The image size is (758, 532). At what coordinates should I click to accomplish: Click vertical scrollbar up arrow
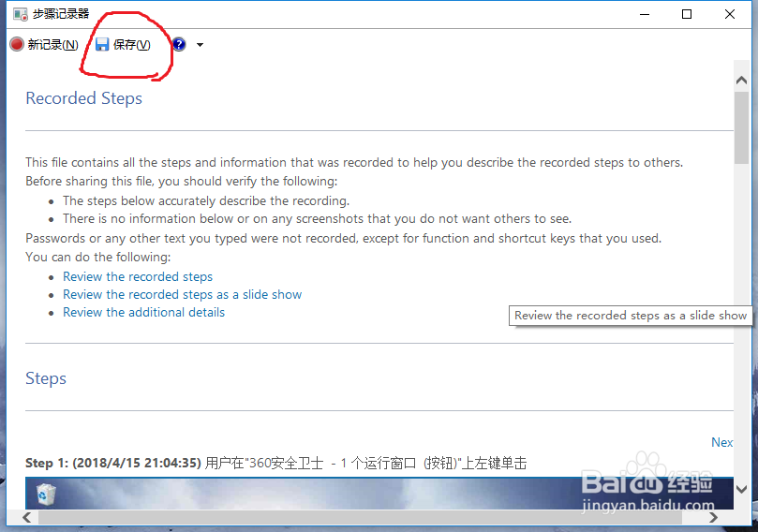coord(741,81)
